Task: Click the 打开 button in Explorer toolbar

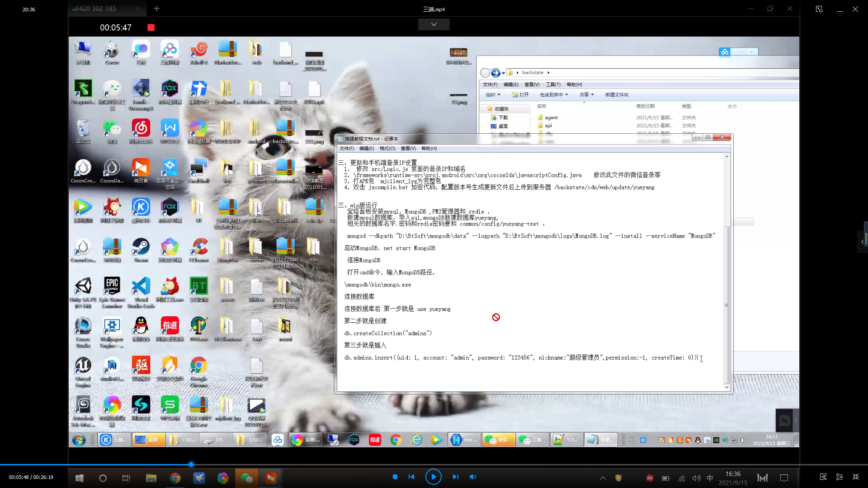Action: point(520,94)
